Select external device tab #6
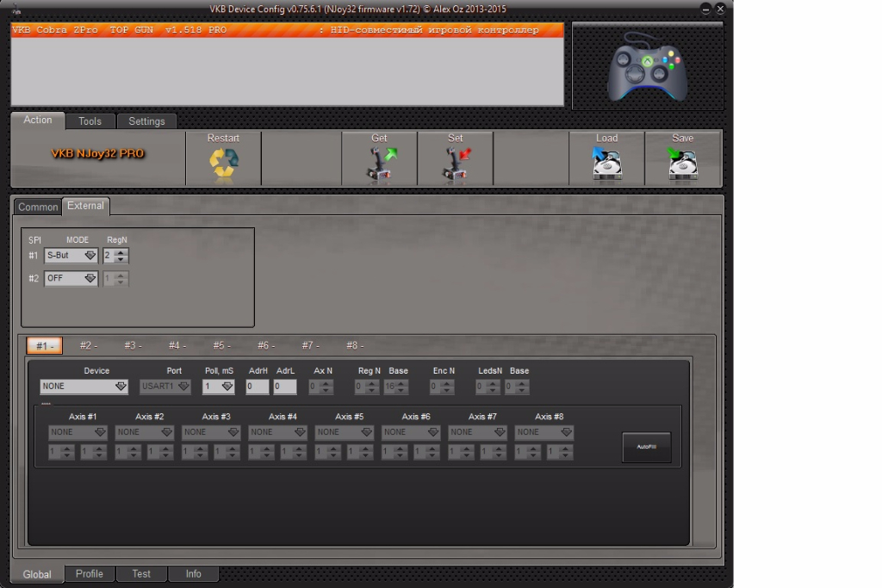The image size is (882, 588). (266, 345)
